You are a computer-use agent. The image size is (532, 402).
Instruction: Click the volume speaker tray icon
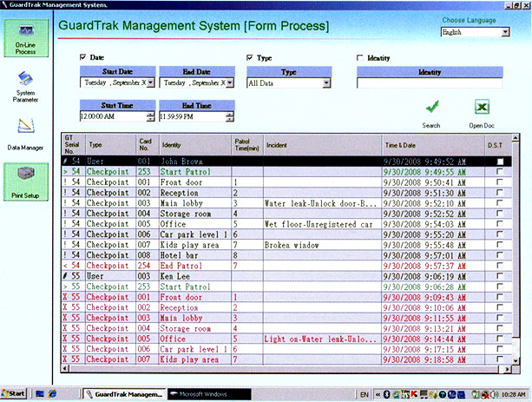click(496, 394)
